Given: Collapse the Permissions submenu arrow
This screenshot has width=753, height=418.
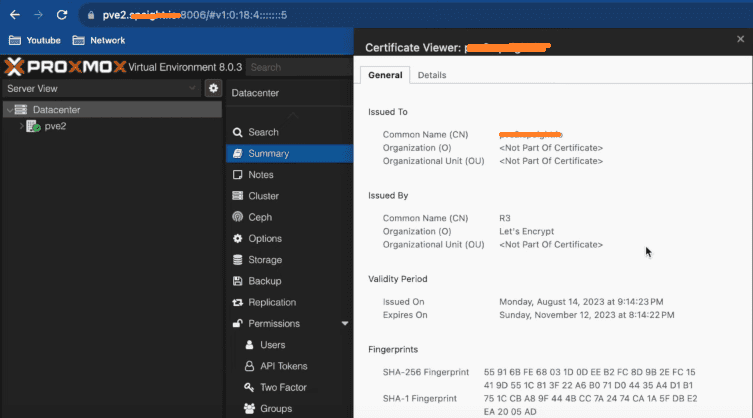Looking at the screenshot, I should click(x=345, y=323).
